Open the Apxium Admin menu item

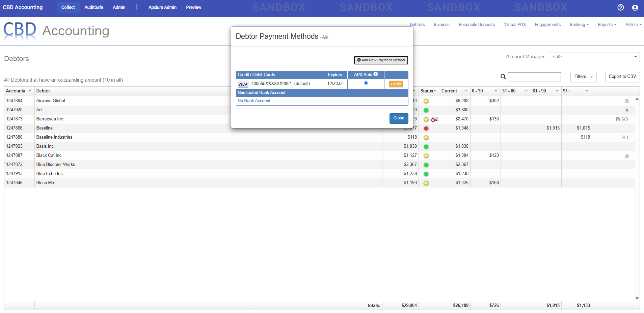(162, 7)
